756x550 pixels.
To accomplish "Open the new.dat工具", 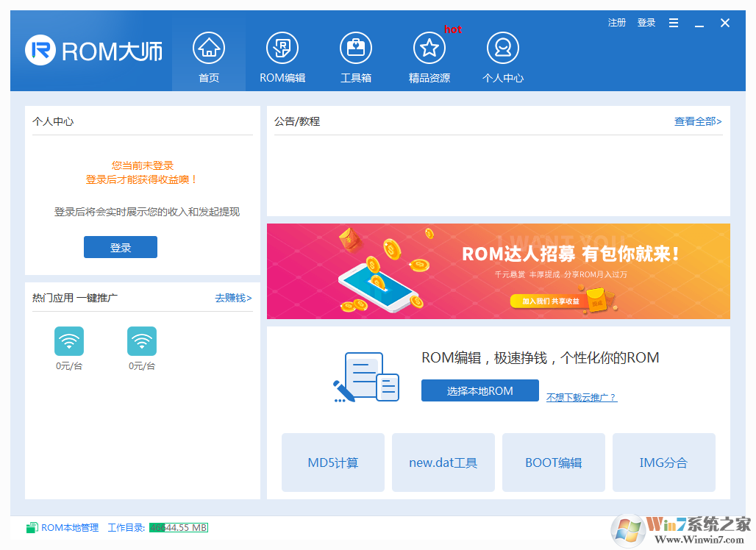I will pos(443,462).
